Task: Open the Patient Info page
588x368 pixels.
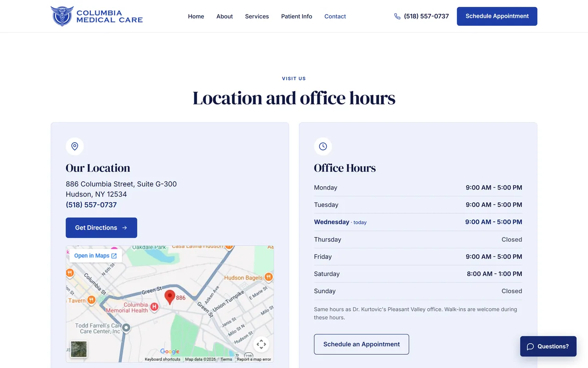Action: click(297, 17)
